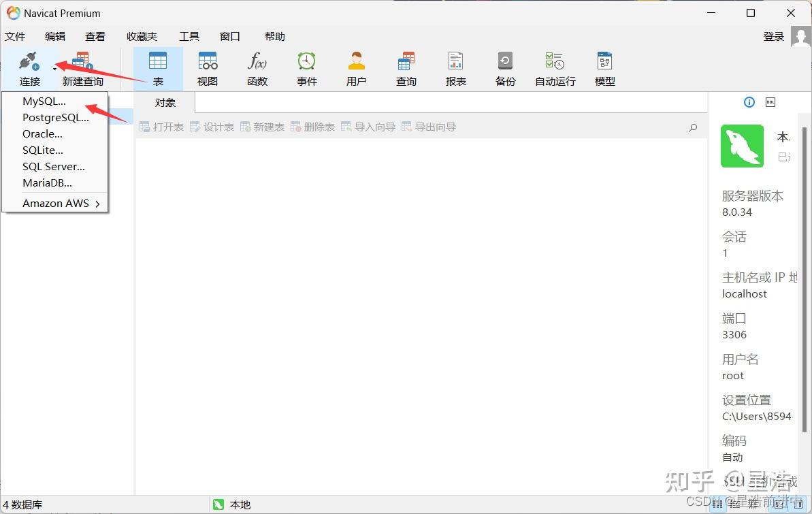This screenshot has height=514, width=812.
Task: Open the 帮助 (Help) menu
Action: click(274, 36)
